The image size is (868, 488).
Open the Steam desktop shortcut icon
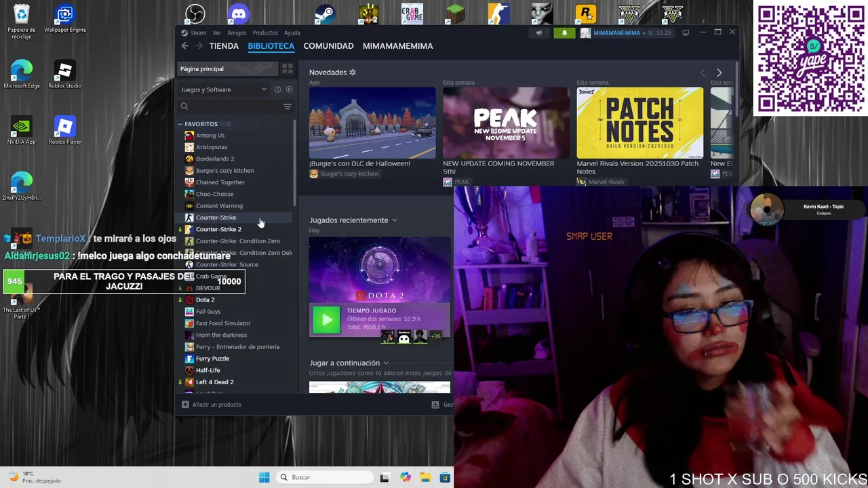(x=325, y=14)
